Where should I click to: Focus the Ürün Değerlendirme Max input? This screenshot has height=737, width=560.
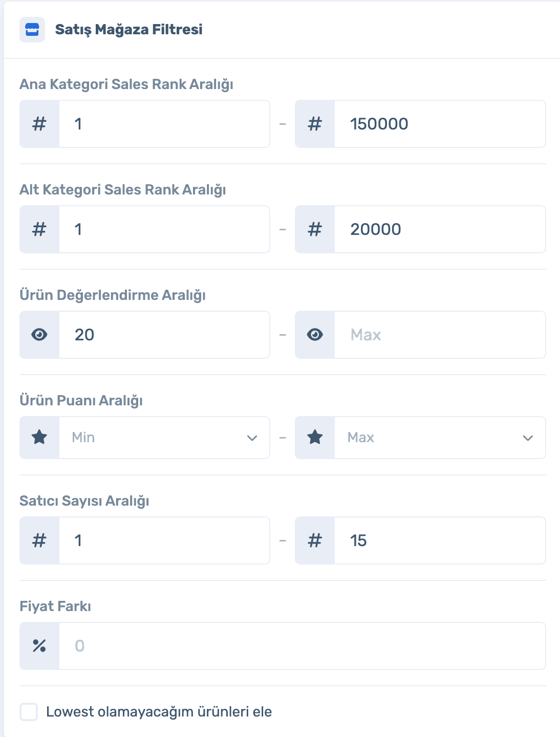coord(440,335)
